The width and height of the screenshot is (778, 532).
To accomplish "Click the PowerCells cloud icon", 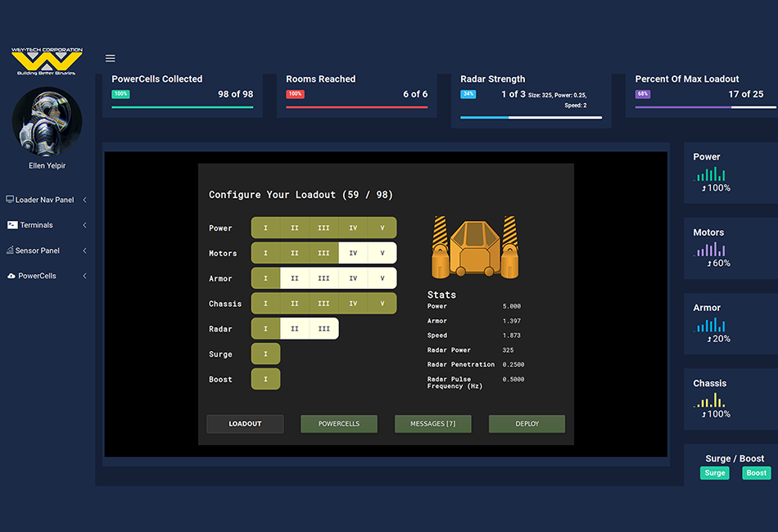I will pos(11,276).
